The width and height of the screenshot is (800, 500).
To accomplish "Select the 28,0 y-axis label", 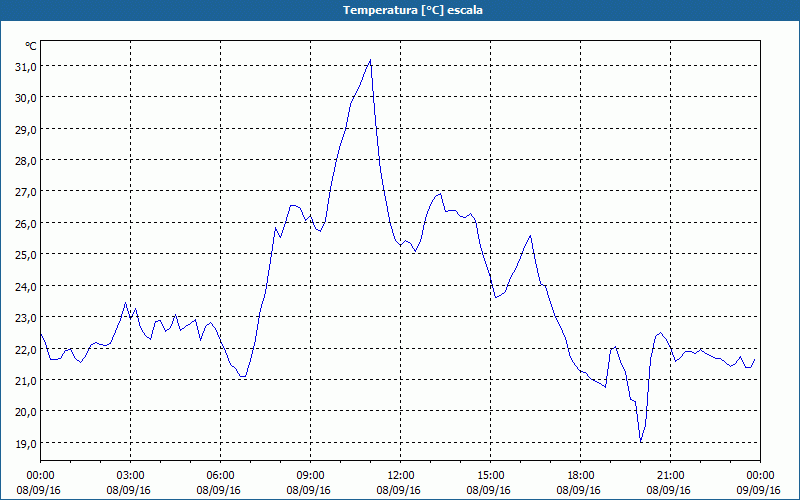I will pos(26,161).
